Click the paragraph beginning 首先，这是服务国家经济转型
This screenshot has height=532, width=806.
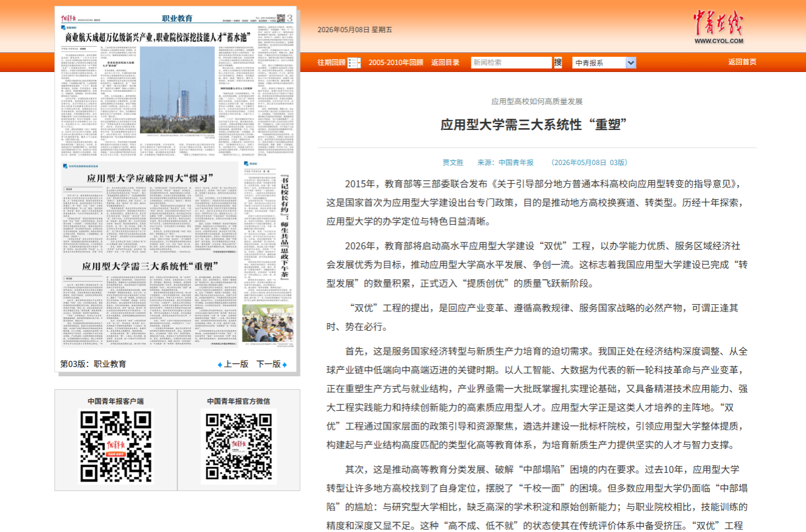point(537,398)
